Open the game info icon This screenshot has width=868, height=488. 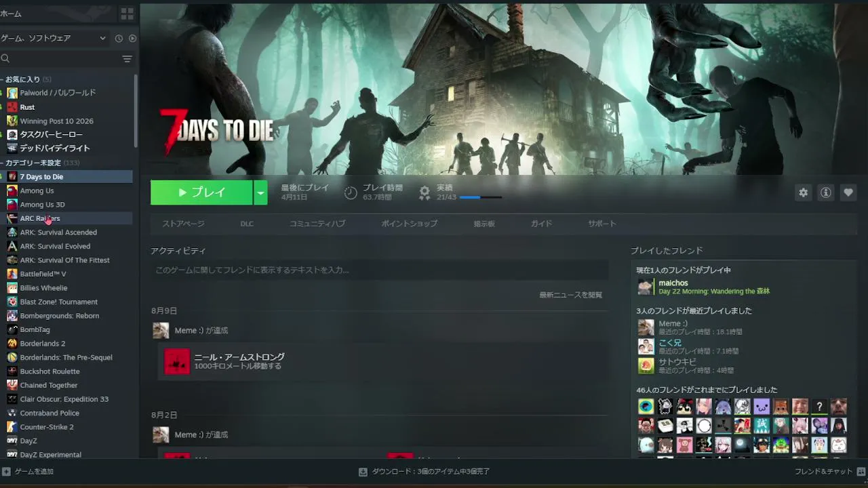pos(826,192)
